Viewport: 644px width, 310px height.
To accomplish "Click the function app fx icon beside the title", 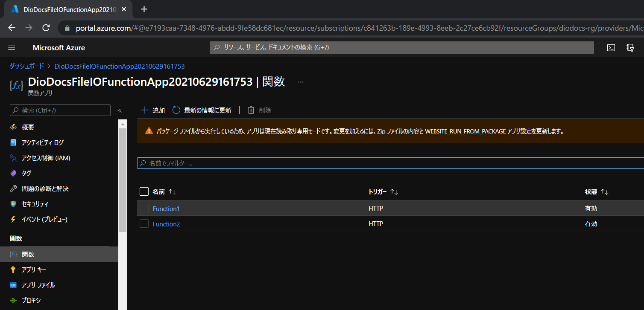I will tap(16, 86).
